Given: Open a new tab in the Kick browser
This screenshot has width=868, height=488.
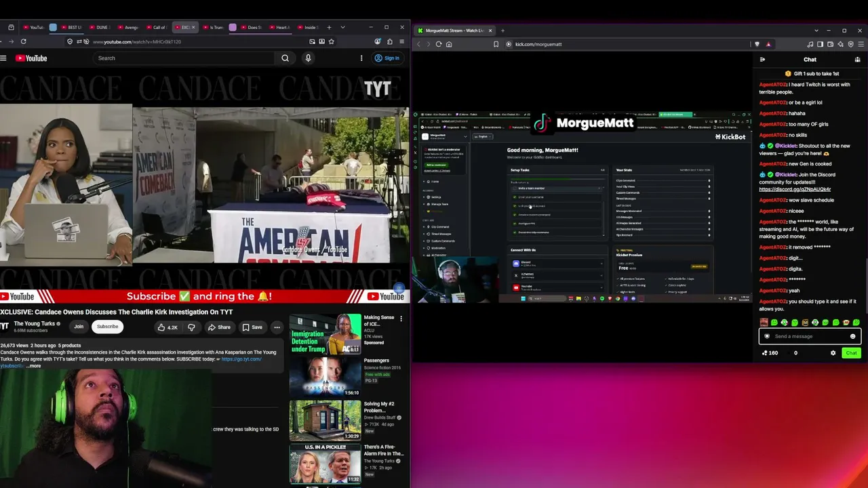Looking at the screenshot, I should 502,30.
